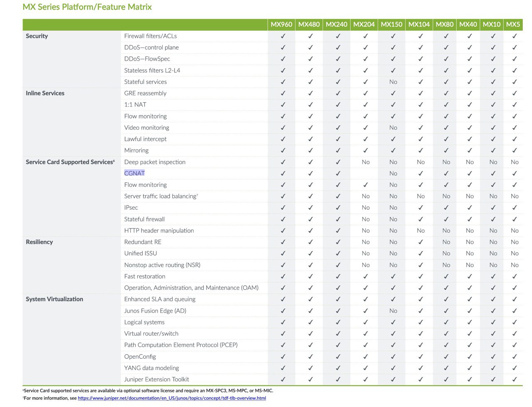The image size is (532, 407).
Task: Click the Enhanced SLA and queuing label
Action: pyautogui.click(x=160, y=299)
